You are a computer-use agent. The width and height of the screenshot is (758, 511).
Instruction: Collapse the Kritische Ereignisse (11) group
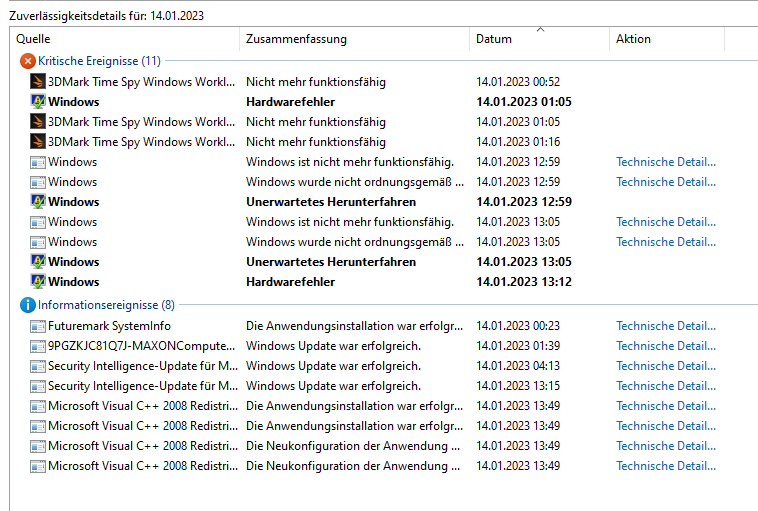coord(99,61)
